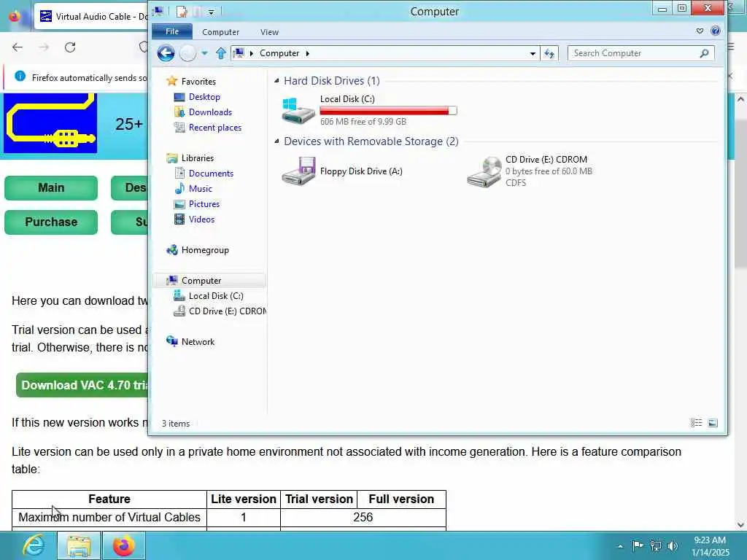Open Action Center flag icon
This screenshot has width=747, height=560.
(638, 545)
